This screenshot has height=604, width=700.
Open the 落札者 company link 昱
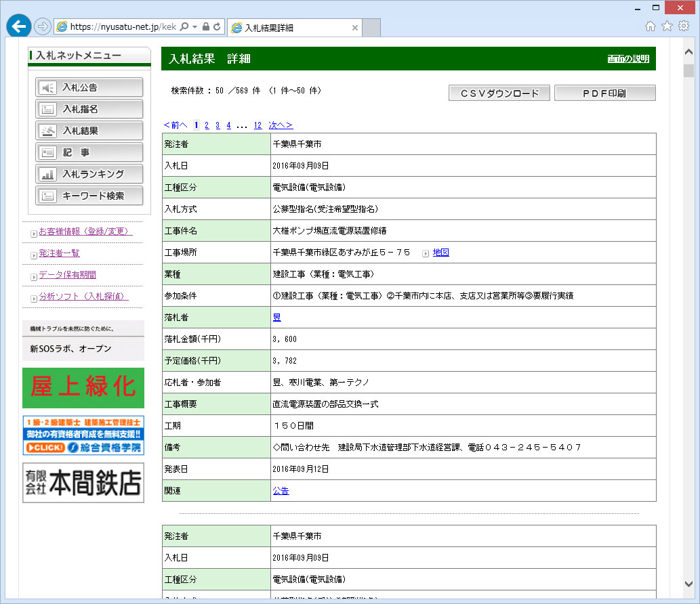pos(276,318)
